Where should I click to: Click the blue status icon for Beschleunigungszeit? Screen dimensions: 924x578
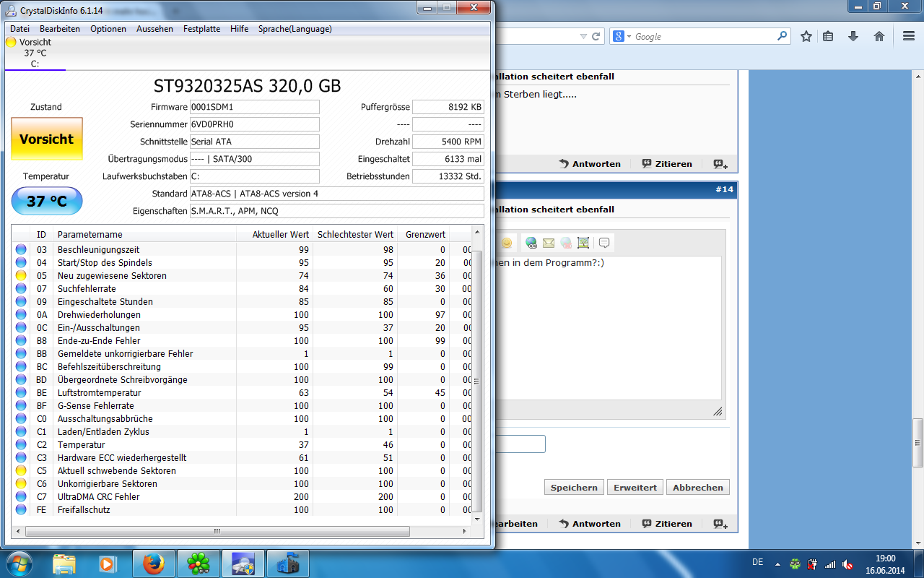(21, 250)
